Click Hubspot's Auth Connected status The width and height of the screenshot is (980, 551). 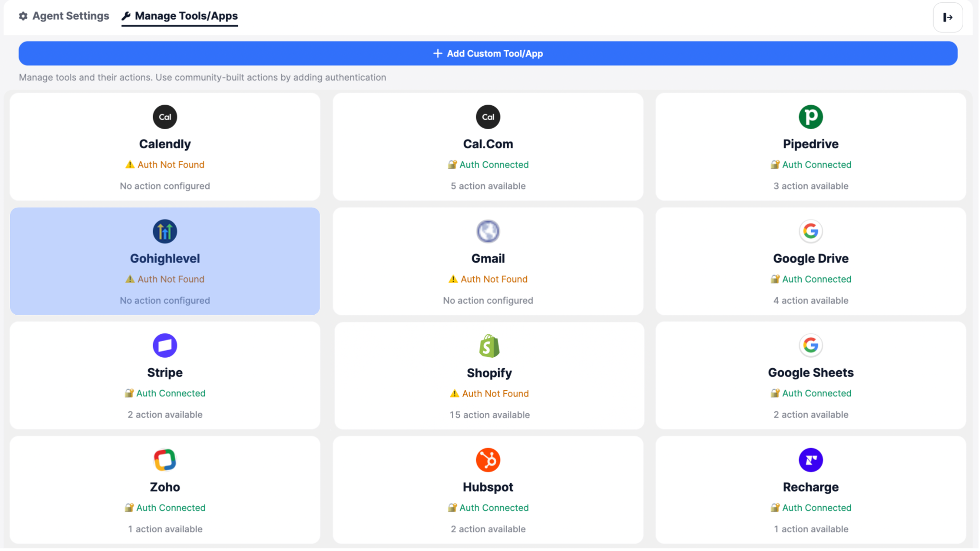point(488,508)
